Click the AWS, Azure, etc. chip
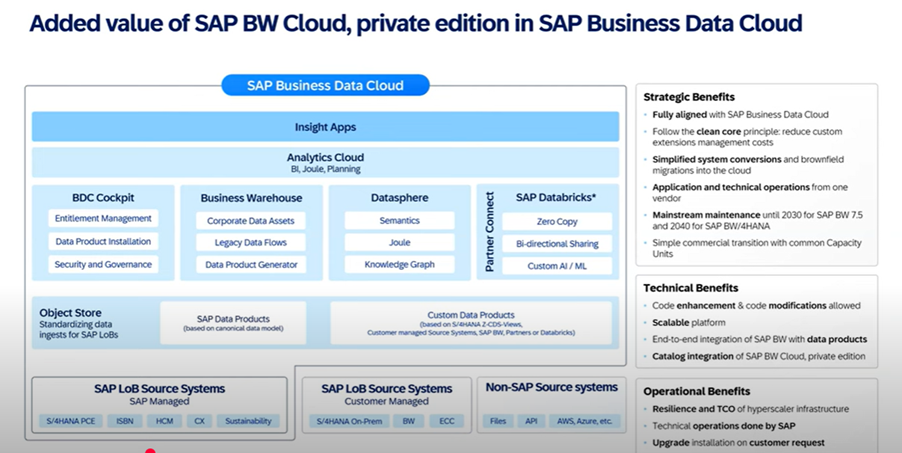902x453 pixels. pyautogui.click(x=583, y=421)
